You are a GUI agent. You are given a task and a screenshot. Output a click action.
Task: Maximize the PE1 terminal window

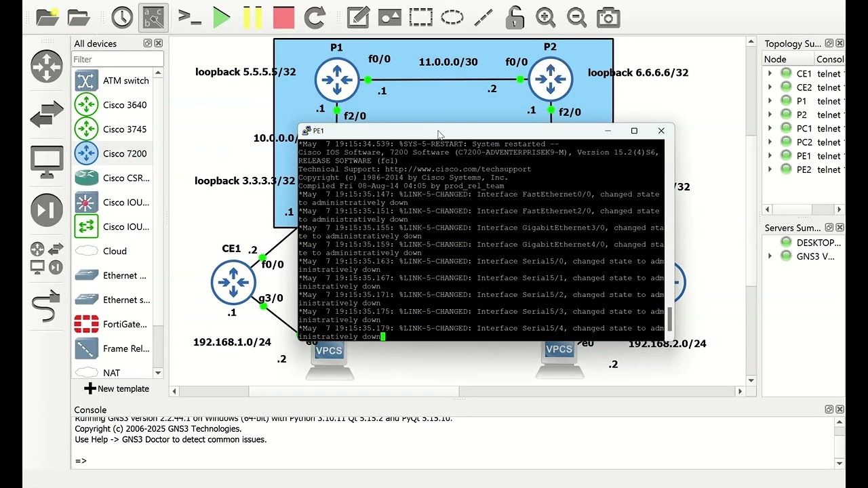[634, 131]
